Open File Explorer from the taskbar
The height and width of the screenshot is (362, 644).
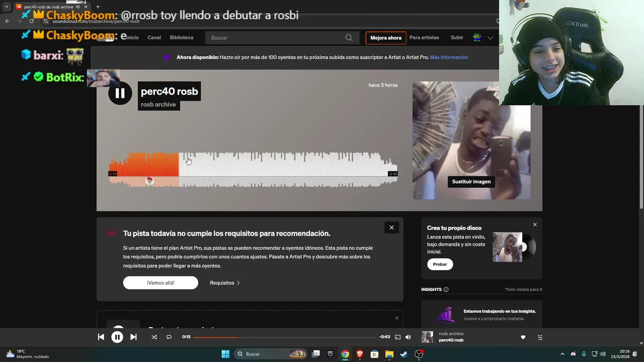[389, 354]
